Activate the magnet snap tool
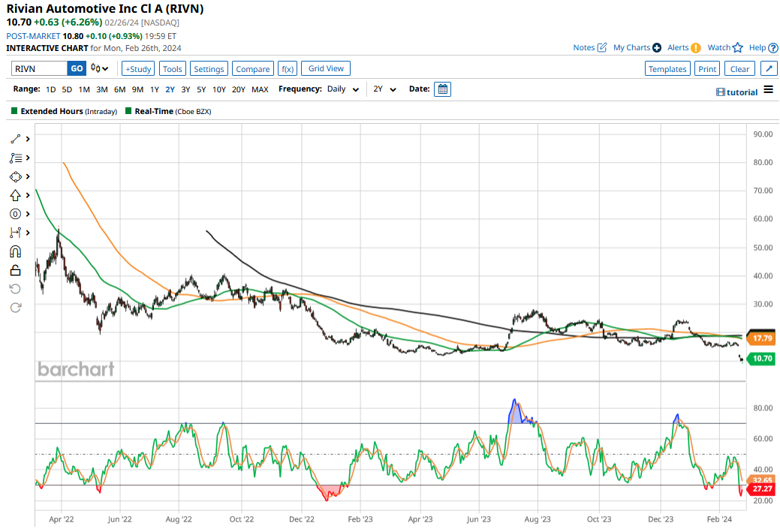This screenshot has width=780, height=532. (16, 251)
